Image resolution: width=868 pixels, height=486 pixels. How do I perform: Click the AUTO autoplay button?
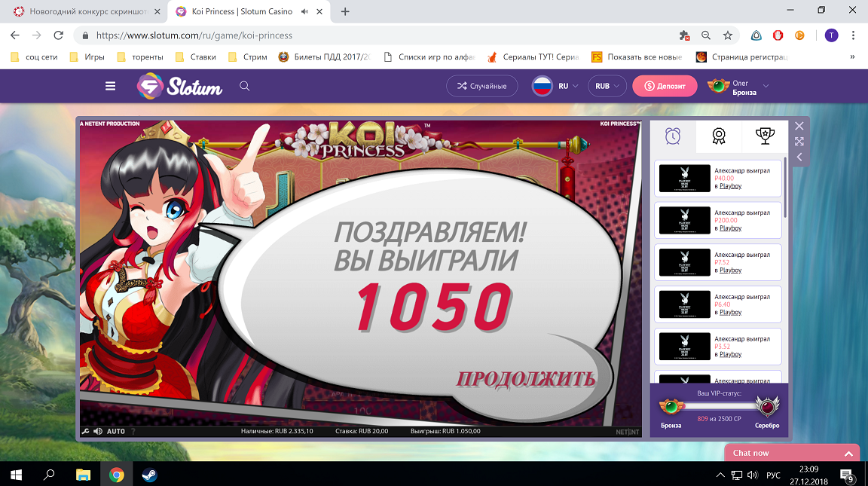[x=116, y=431]
